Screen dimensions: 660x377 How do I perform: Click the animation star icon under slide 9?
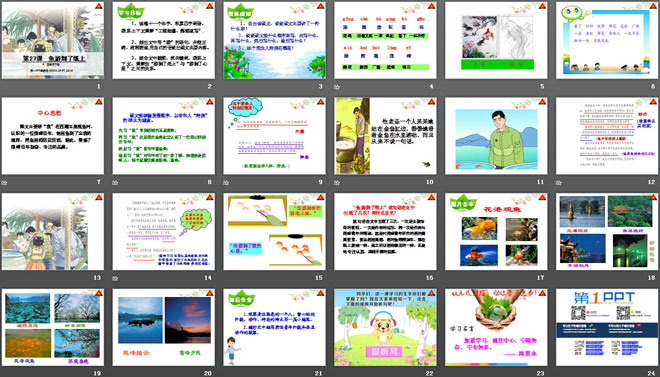226,183
